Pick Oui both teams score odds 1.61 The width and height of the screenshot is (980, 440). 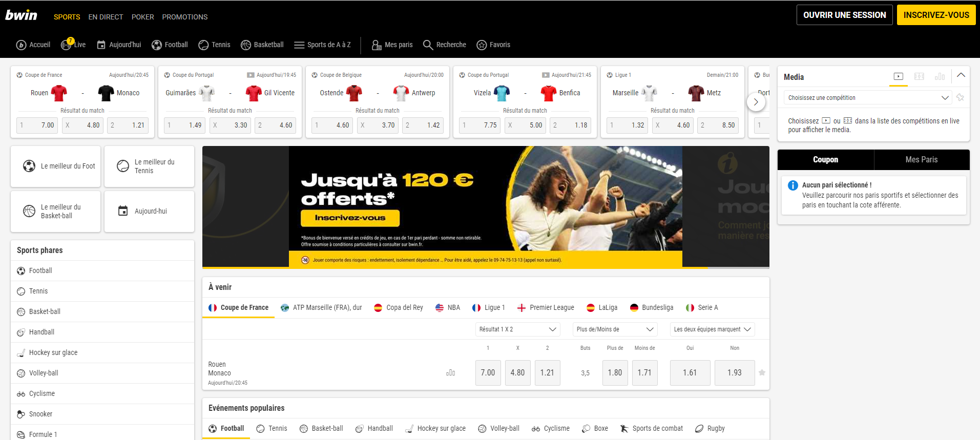pos(690,372)
